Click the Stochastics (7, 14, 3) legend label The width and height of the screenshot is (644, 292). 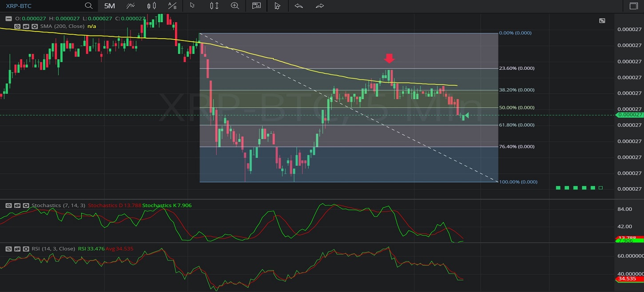(58, 205)
